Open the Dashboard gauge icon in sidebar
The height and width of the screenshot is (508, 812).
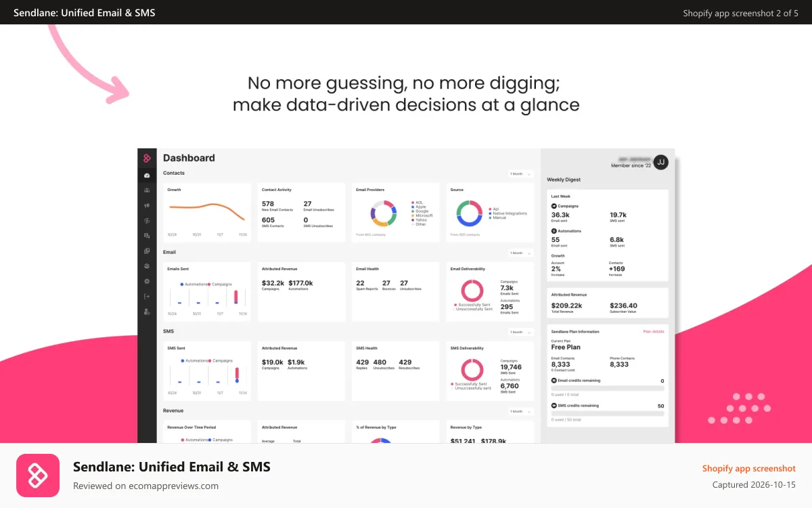(147, 175)
